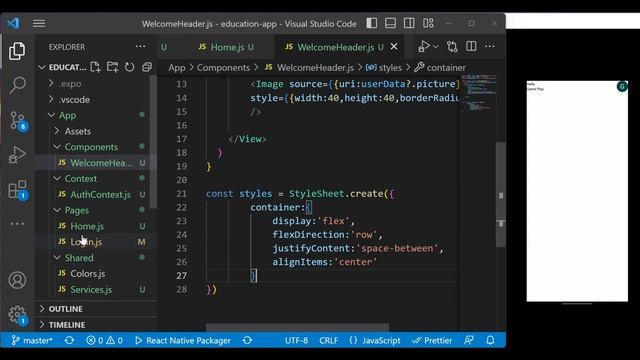This screenshot has width=640, height=360.
Task: Collapse the EDUCATION-APP root folder
Action: point(64,67)
